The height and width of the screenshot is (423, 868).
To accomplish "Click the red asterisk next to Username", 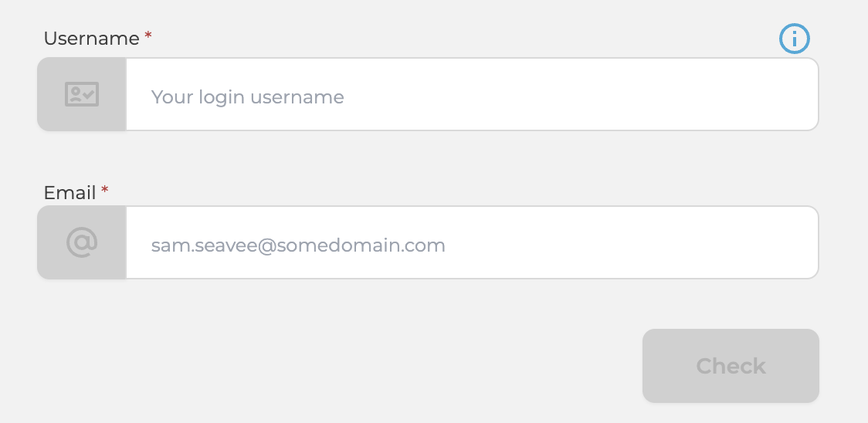I will [147, 36].
